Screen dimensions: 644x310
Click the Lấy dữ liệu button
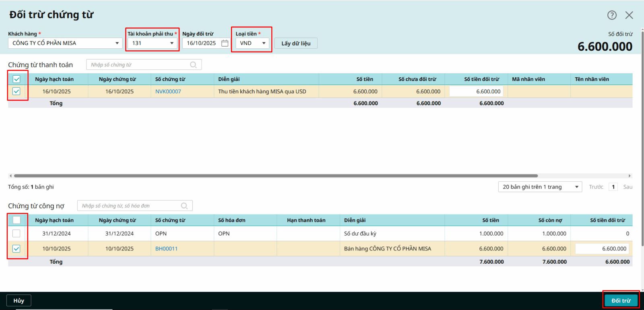(296, 43)
